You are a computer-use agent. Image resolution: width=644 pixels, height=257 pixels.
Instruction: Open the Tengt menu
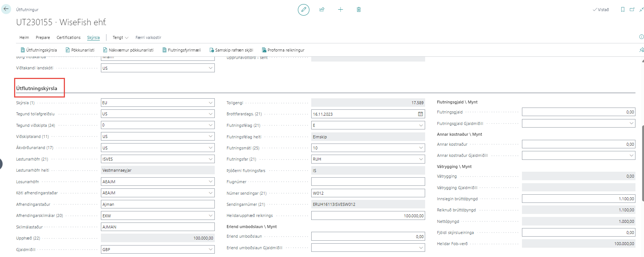click(120, 37)
